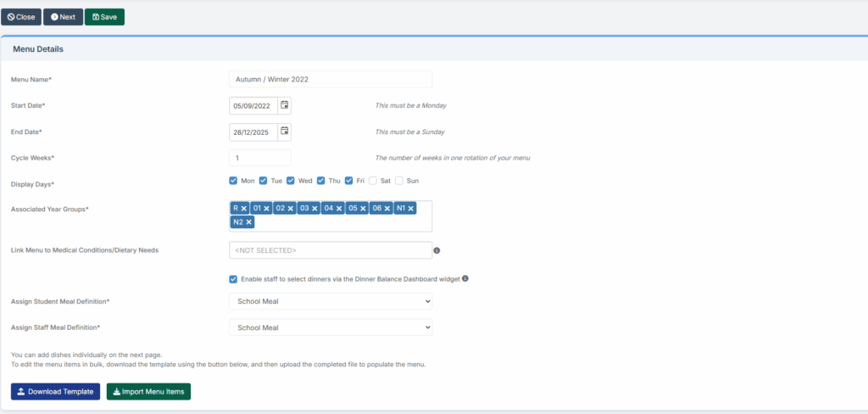Click info icon beside Medical Conditions field

(437, 250)
